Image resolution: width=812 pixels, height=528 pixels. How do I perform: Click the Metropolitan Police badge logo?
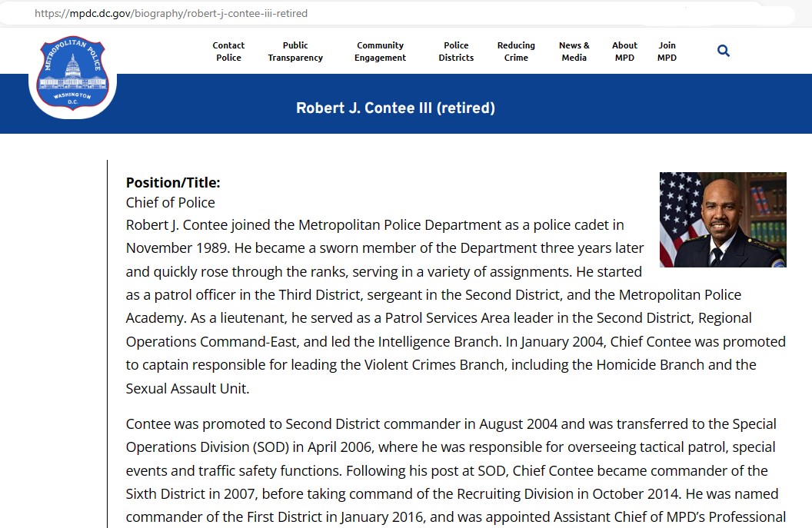72,72
